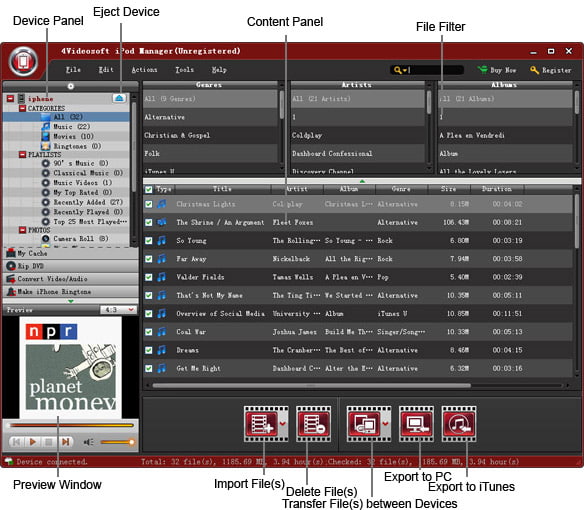Adjust the preview volume slider
Viewport: 584px width, 510px height.
117,442
